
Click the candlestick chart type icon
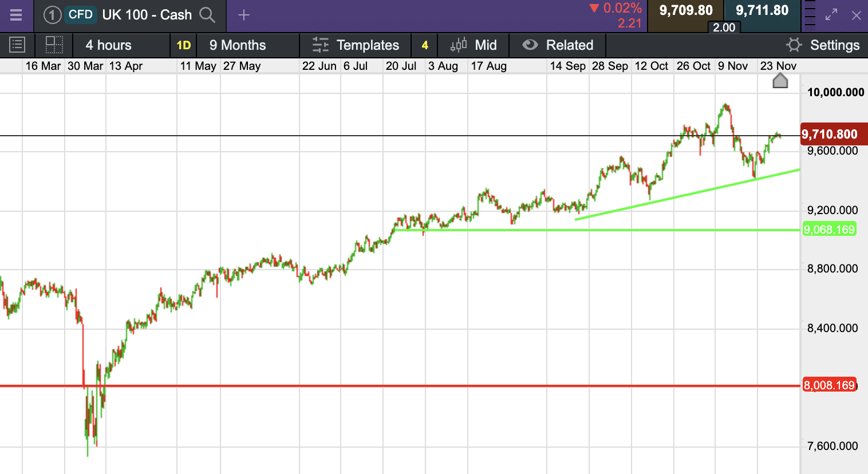(459, 45)
